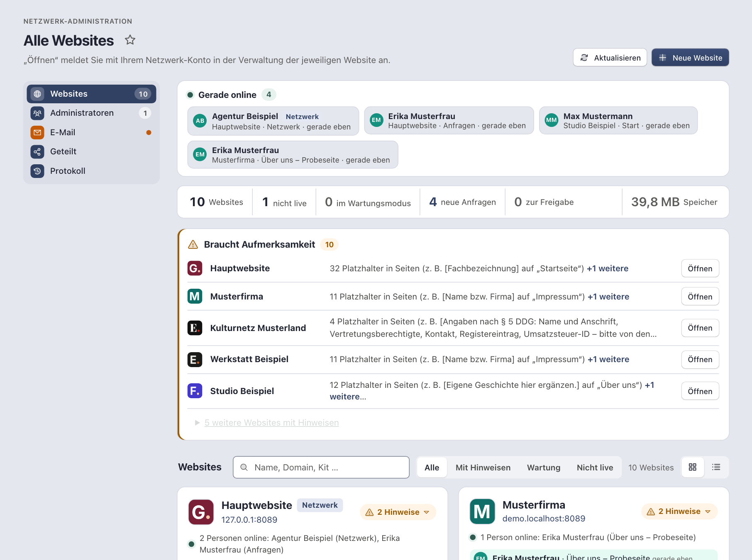Image resolution: width=752 pixels, height=560 pixels.
Task: Click Kulturnetz Musterland name in attention list
Action: 258,328
